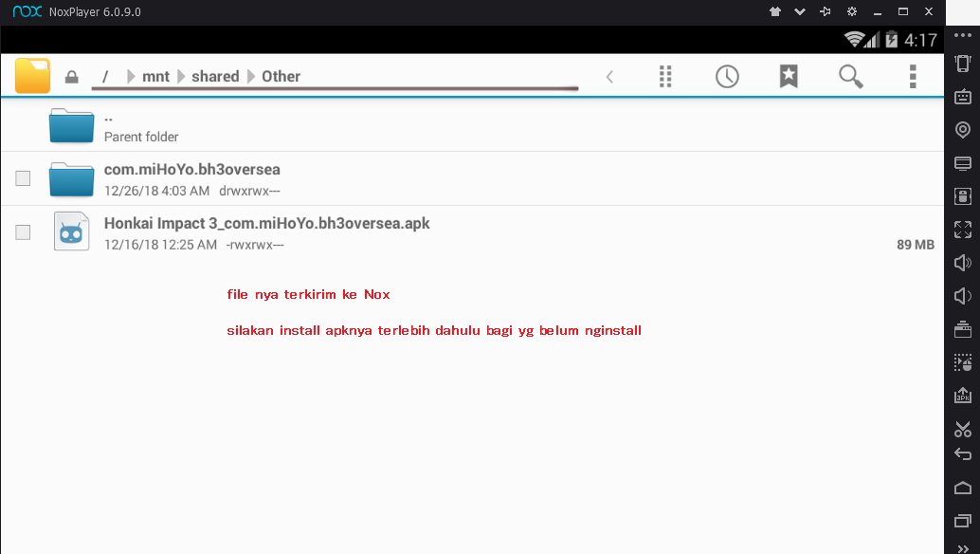This screenshot has width=980, height=554.
Task: Open search magnifier in file manager
Action: tap(850, 76)
